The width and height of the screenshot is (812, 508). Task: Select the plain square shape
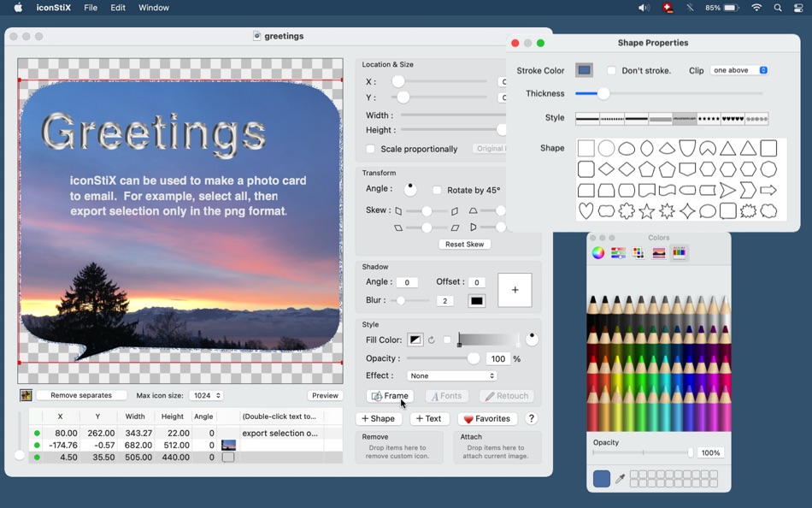pos(585,148)
